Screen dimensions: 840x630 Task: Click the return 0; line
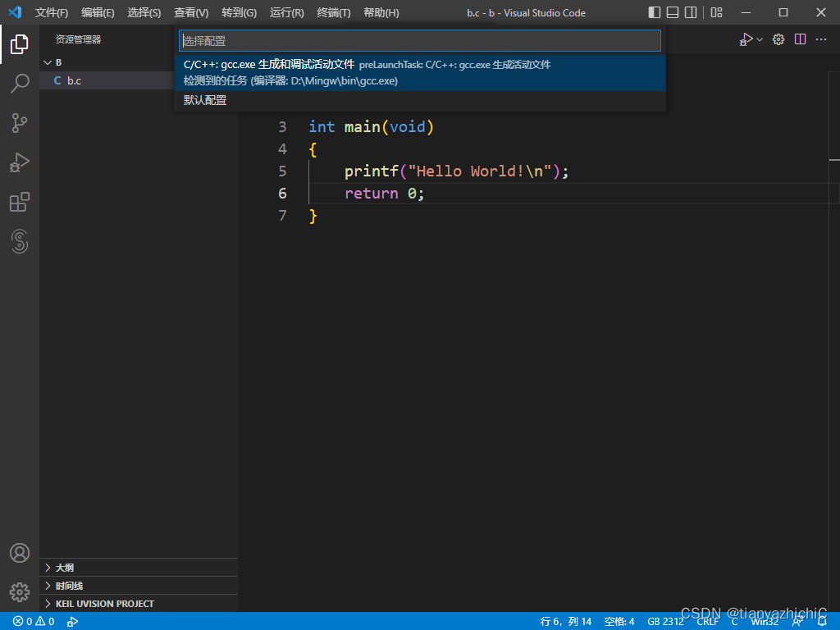pyautogui.click(x=384, y=194)
